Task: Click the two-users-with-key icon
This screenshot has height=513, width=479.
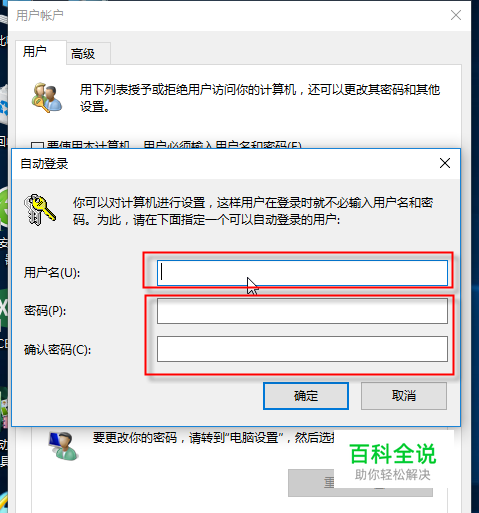Action: click(47, 97)
